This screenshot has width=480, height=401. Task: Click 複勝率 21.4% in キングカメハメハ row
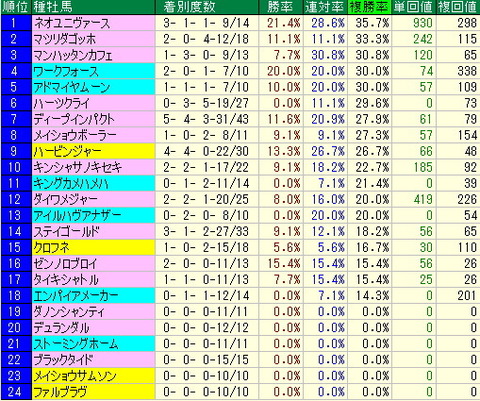click(x=372, y=183)
